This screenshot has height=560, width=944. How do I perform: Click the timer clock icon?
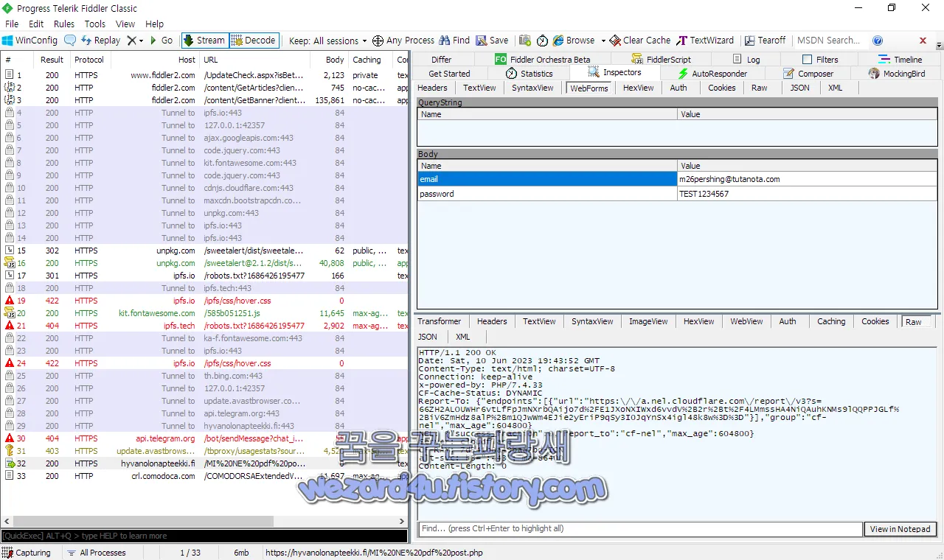(542, 41)
